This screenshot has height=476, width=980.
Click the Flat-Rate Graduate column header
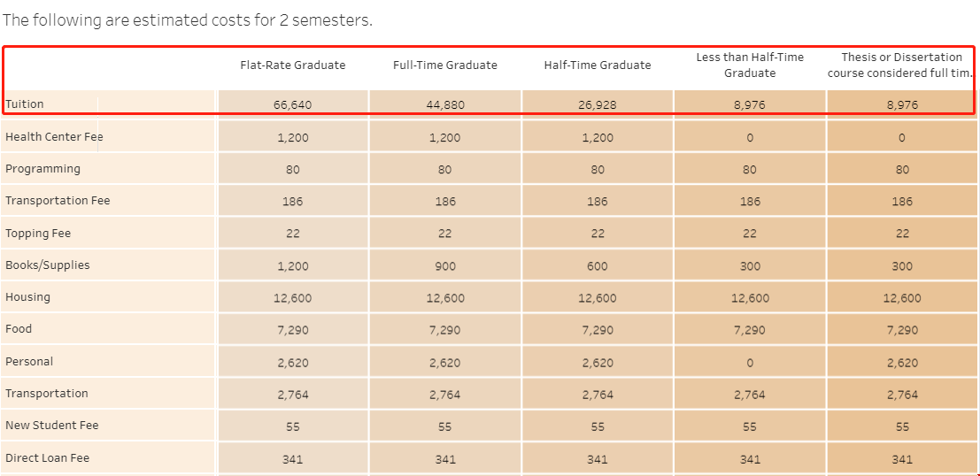pyautogui.click(x=293, y=65)
